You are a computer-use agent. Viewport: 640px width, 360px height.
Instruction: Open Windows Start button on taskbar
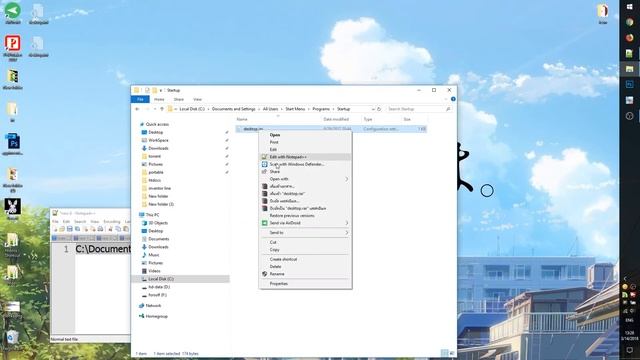pyautogui.click(x=629, y=7)
